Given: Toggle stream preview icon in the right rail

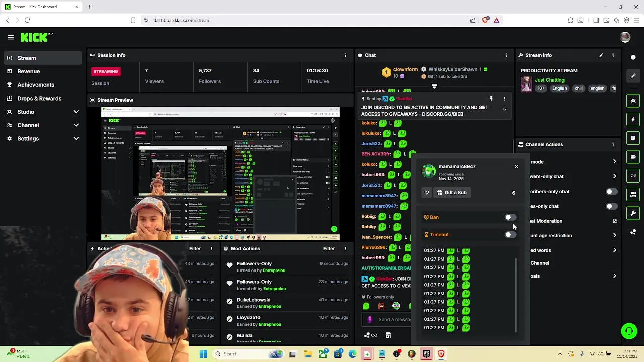Looking at the screenshot, I should 633,101.
